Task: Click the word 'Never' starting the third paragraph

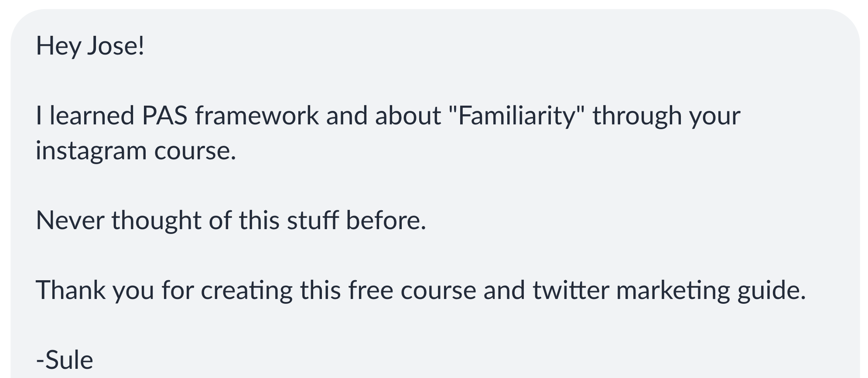Action: pyautogui.click(x=70, y=220)
